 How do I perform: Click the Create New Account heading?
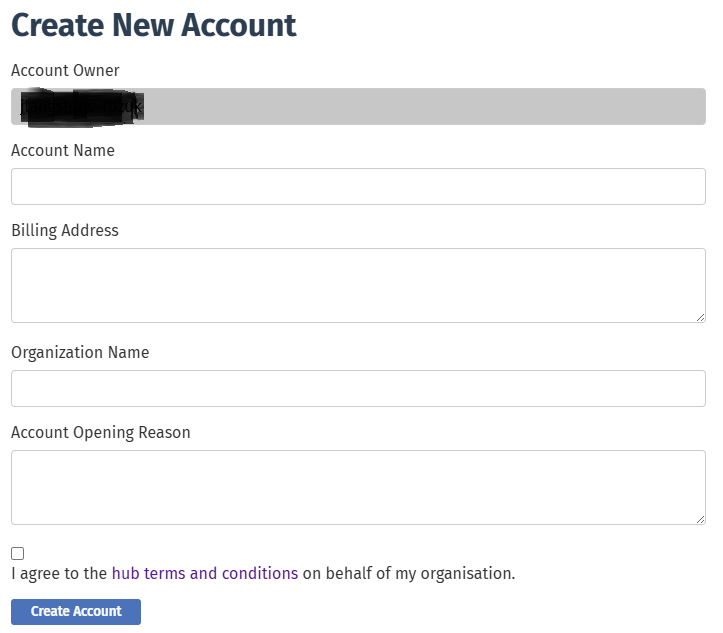point(154,25)
